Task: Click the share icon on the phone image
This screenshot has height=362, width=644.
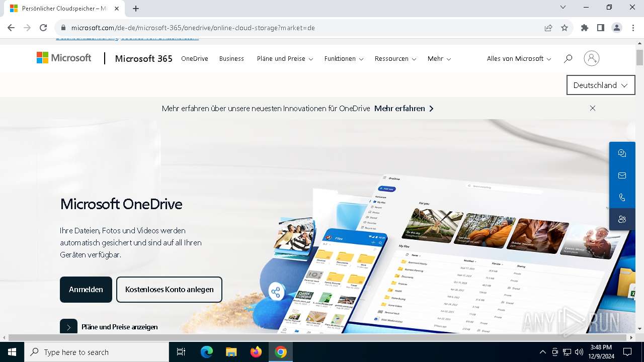Action: (275, 292)
